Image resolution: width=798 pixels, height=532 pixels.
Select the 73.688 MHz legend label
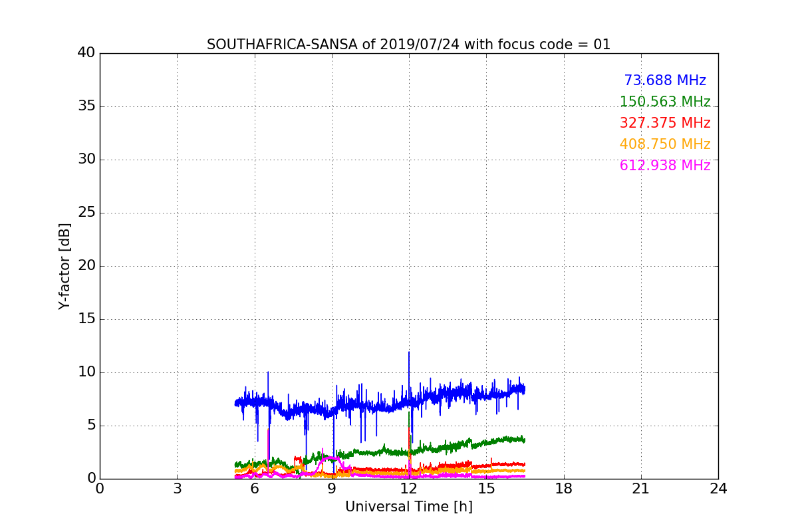pyautogui.click(x=665, y=80)
